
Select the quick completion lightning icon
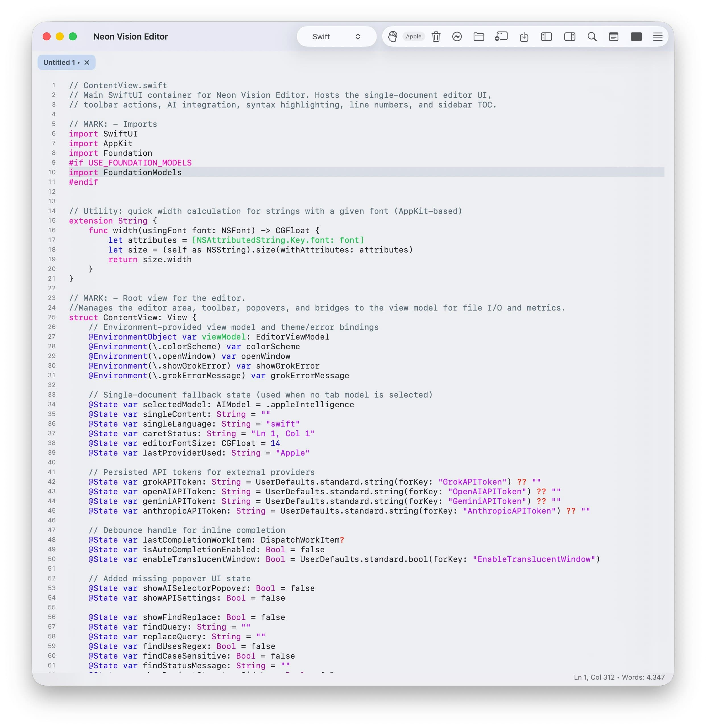coord(457,36)
